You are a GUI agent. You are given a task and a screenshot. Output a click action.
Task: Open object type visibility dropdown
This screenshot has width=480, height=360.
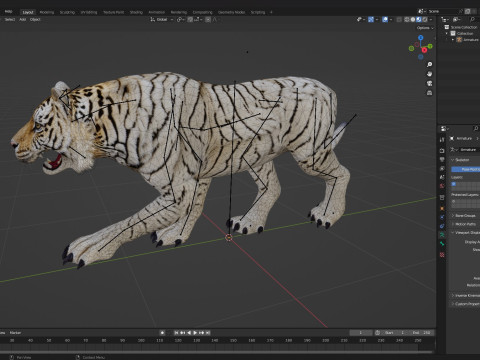coord(361,19)
